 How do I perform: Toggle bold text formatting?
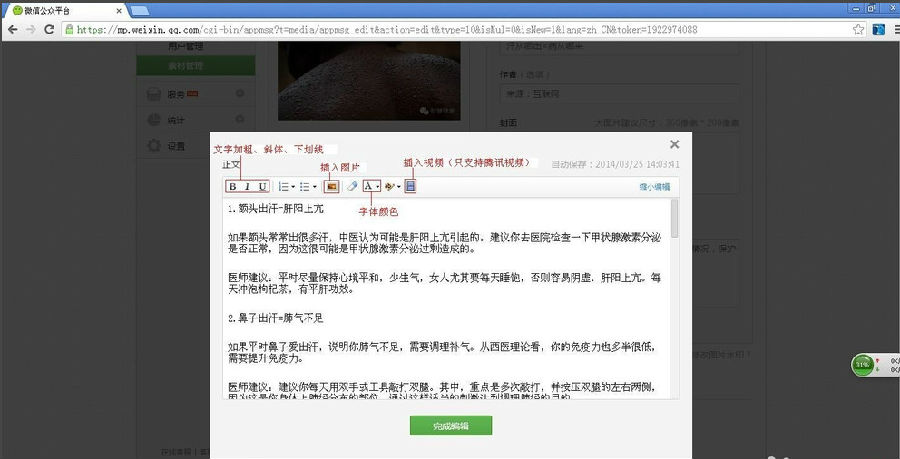coord(233,187)
